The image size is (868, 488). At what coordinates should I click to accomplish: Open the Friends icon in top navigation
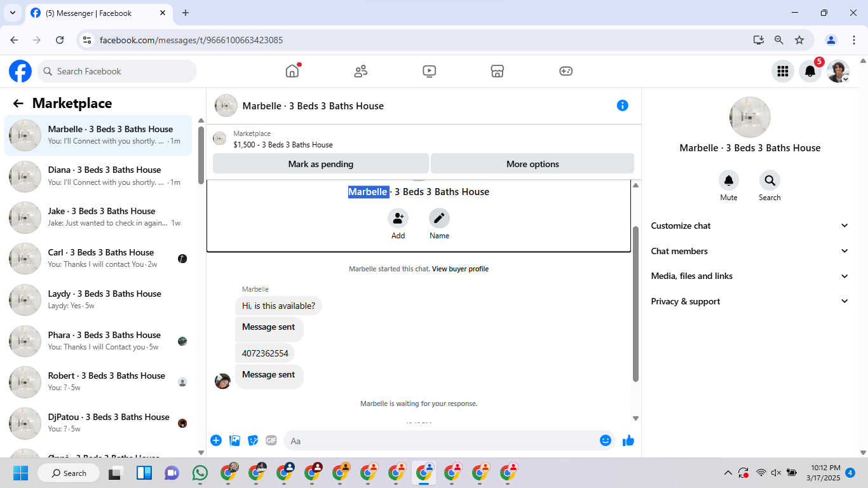361,71
